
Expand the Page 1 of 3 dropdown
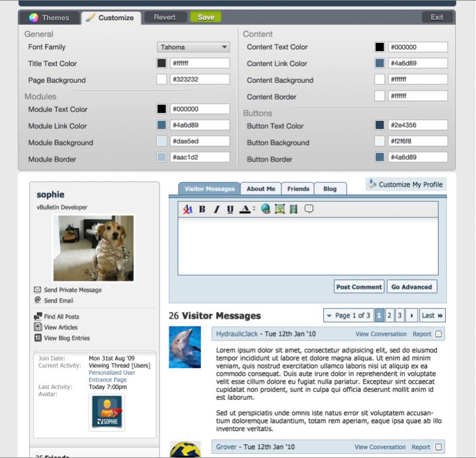point(348,316)
